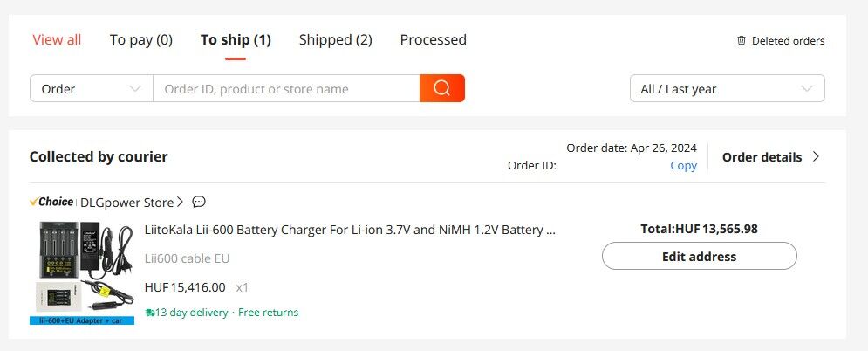868x351 pixels.
Task: Focus the Order ID search field
Action: click(286, 88)
